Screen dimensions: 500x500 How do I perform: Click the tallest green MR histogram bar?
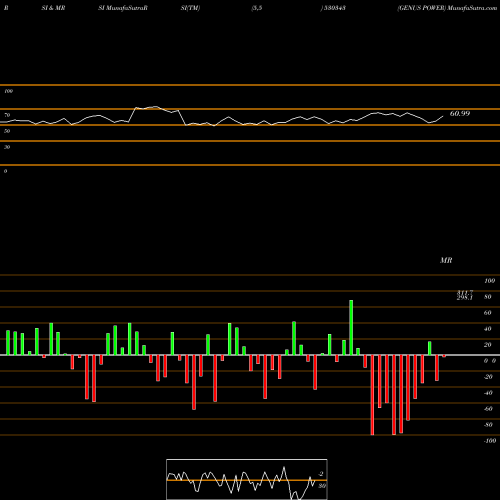[x=351, y=327]
